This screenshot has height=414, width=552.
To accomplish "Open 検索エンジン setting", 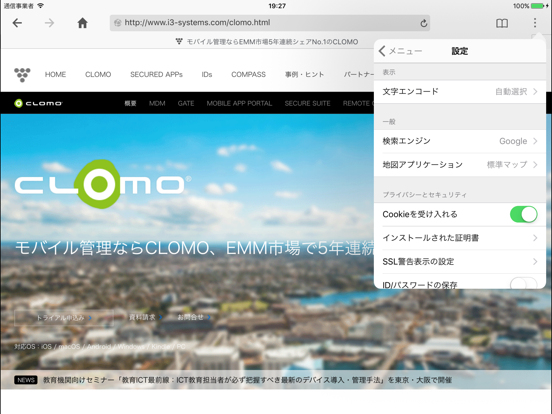I will [x=460, y=141].
